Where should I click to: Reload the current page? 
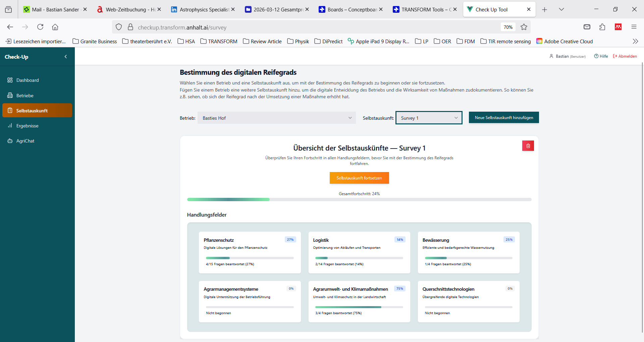click(x=40, y=27)
